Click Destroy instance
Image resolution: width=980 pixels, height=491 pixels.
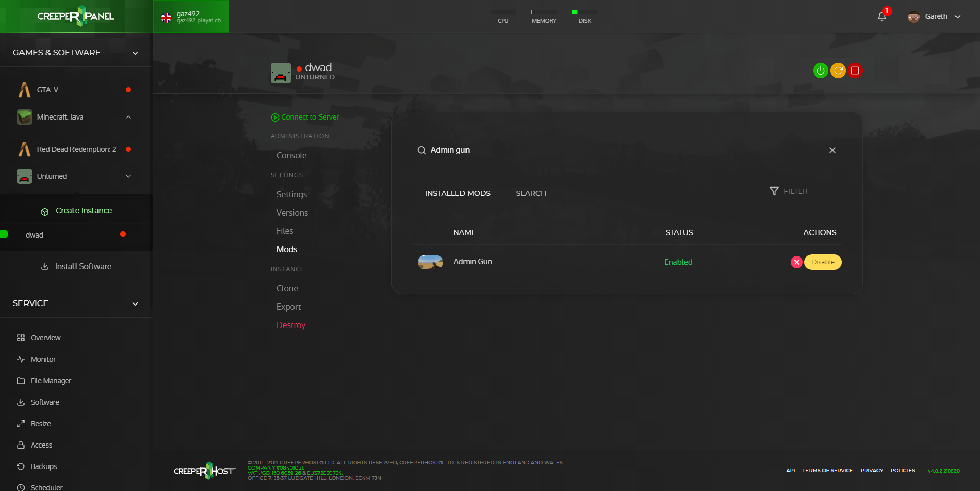pyautogui.click(x=291, y=325)
